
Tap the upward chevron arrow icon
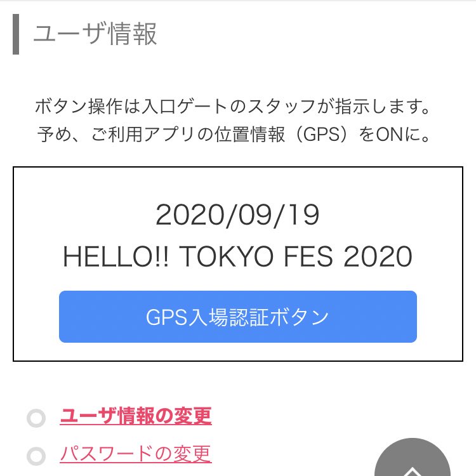pos(413,471)
